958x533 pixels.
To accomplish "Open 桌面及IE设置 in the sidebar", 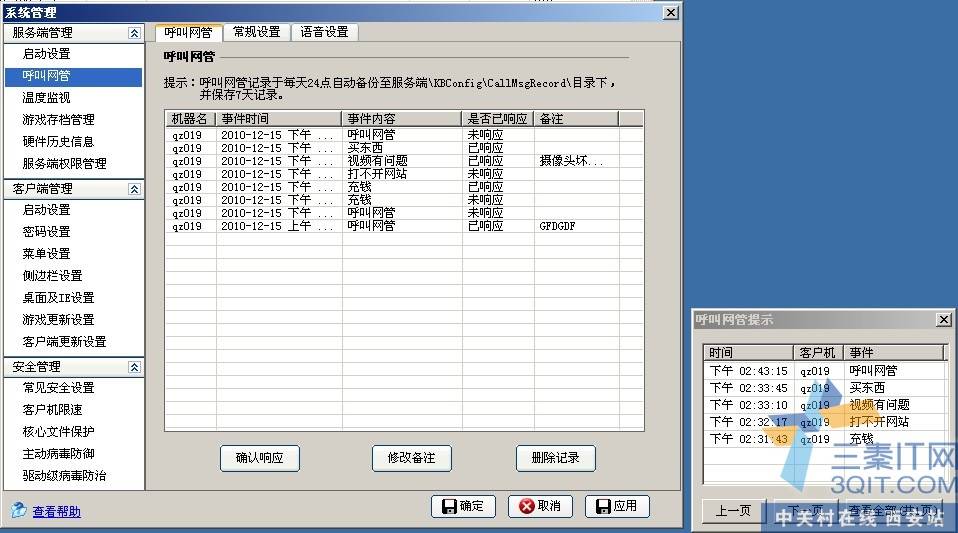I will pos(59,298).
